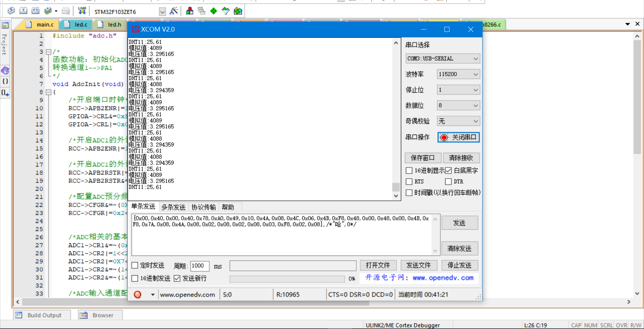Click the 清除接收 clear receive button
Screen dimensions: 644x329
click(x=461, y=158)
